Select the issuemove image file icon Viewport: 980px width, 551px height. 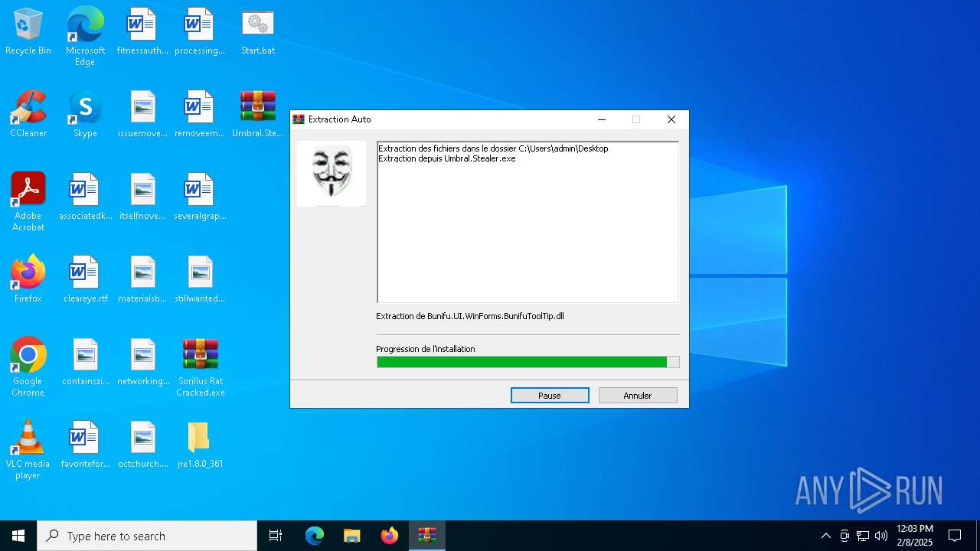[x=142, y=115]
